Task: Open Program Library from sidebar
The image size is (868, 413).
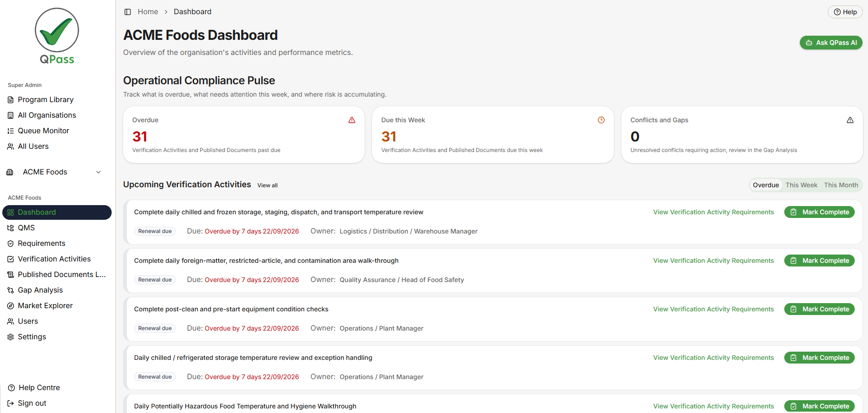Action: click(x=45, y=99)
